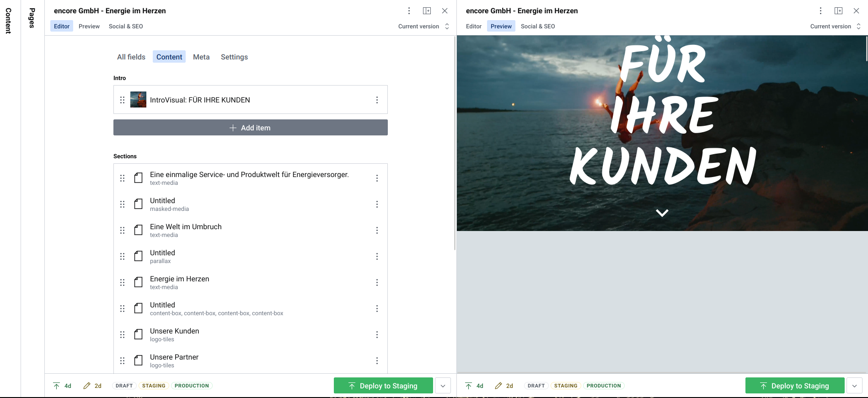This screenshot has width=868, height=398.
Task: Switch to Preview tab in left pane
Action: click(89, 26)
